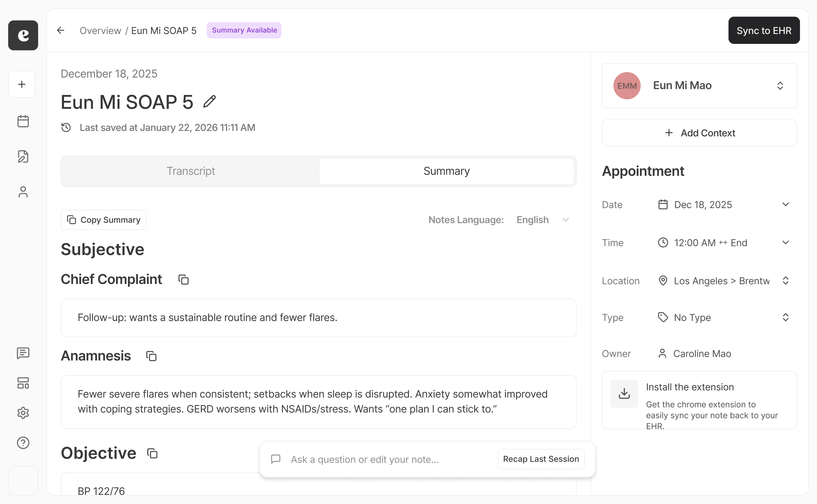Click the Chief Complaint text box

pyautogui.click(x=319, y=318)
